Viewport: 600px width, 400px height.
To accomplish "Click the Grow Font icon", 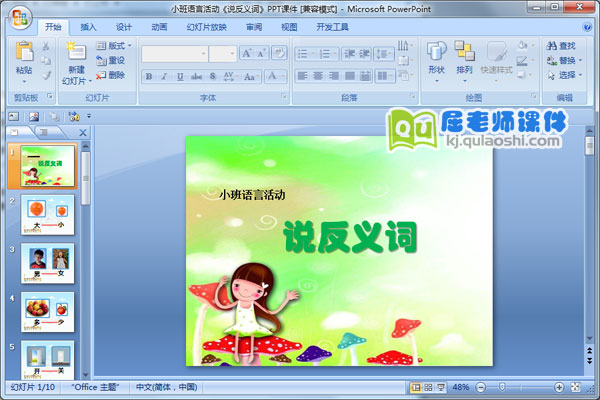I will [247, 54].
